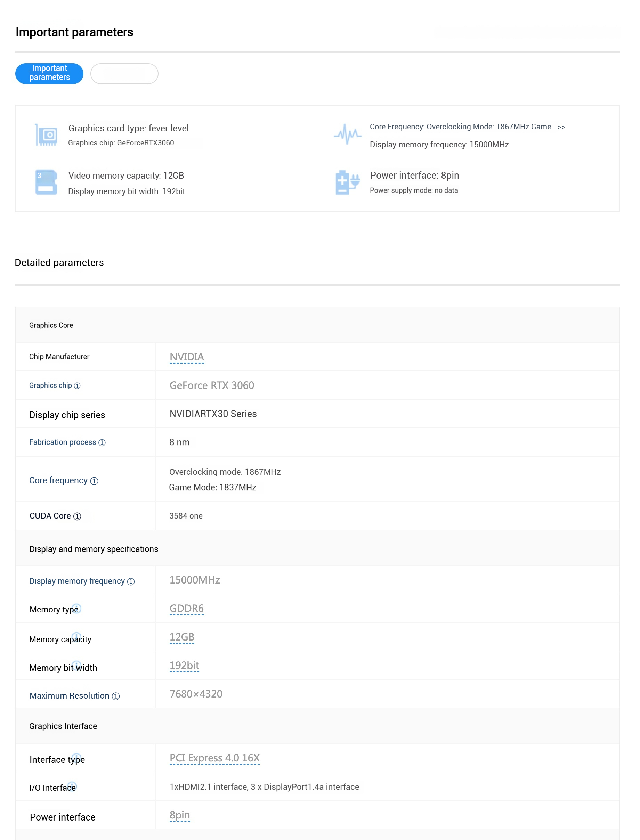Click the Overclocking mode: 1867MHz text

pyautogui.click(x=225, y=472)
